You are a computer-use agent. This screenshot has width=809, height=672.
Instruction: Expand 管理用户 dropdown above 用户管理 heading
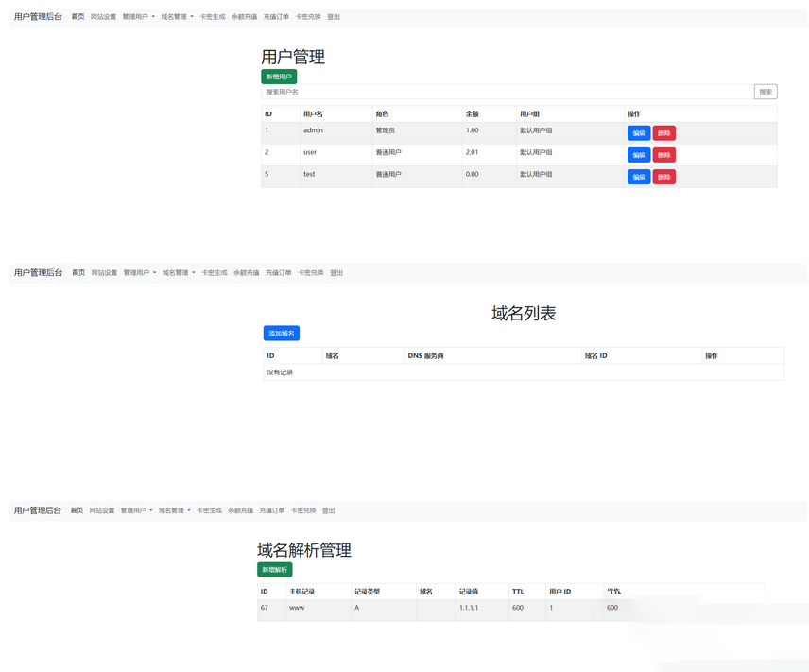138,17
